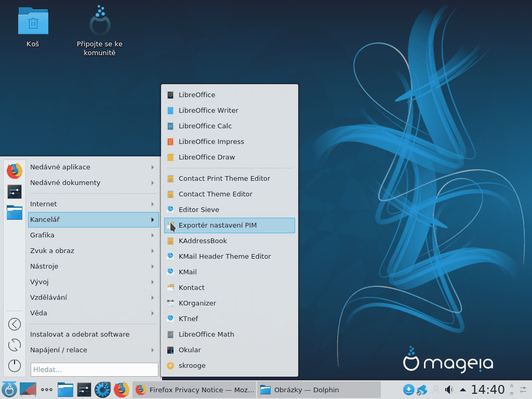The image size is (532, 399).
Task: Open the file manager favorite icon
Action: 14,212
